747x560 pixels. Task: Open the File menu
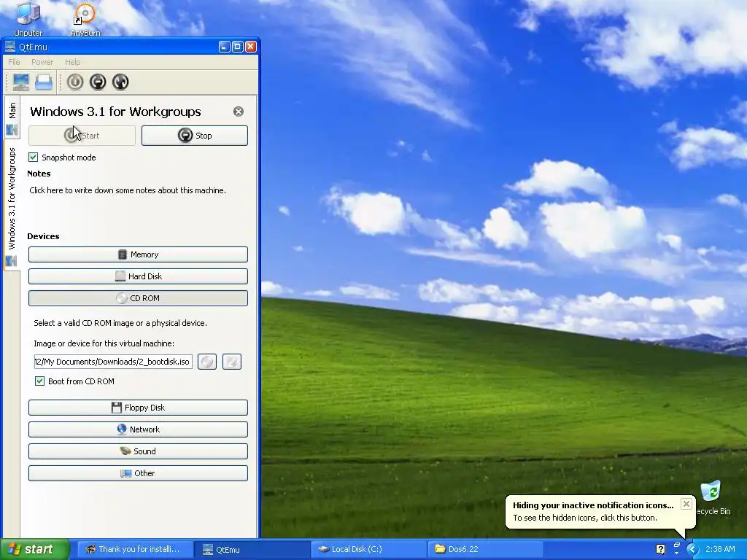[14, 62]
